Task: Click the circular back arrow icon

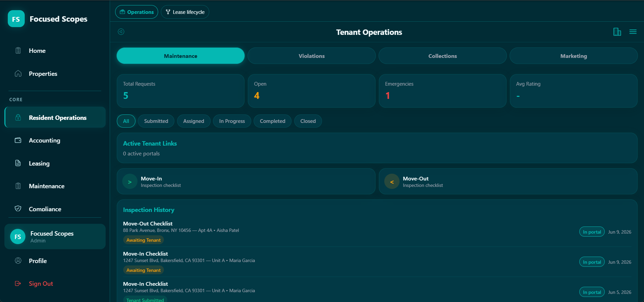Action: (121, 32)
